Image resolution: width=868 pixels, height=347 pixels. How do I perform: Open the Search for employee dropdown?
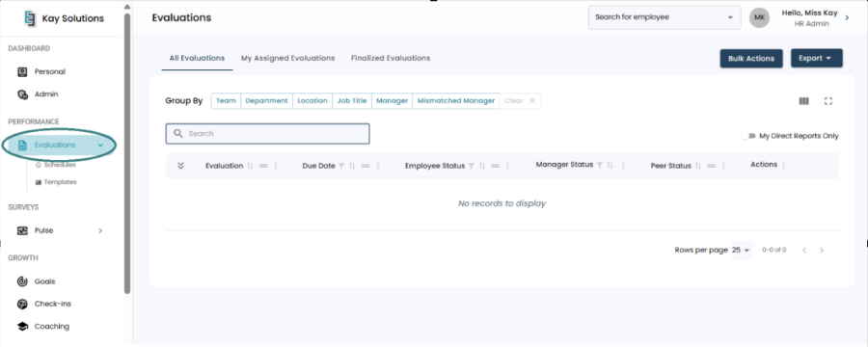665,17
